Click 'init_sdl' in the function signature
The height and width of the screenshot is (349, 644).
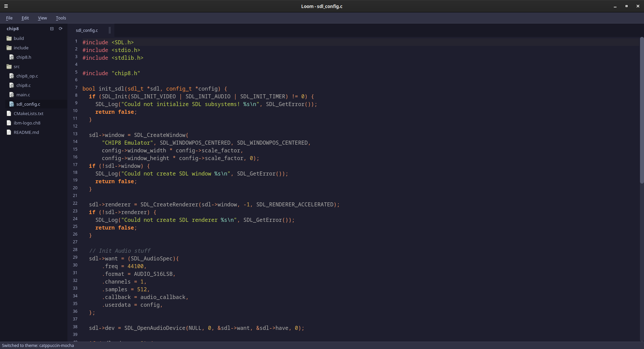(x=111, y=89)
